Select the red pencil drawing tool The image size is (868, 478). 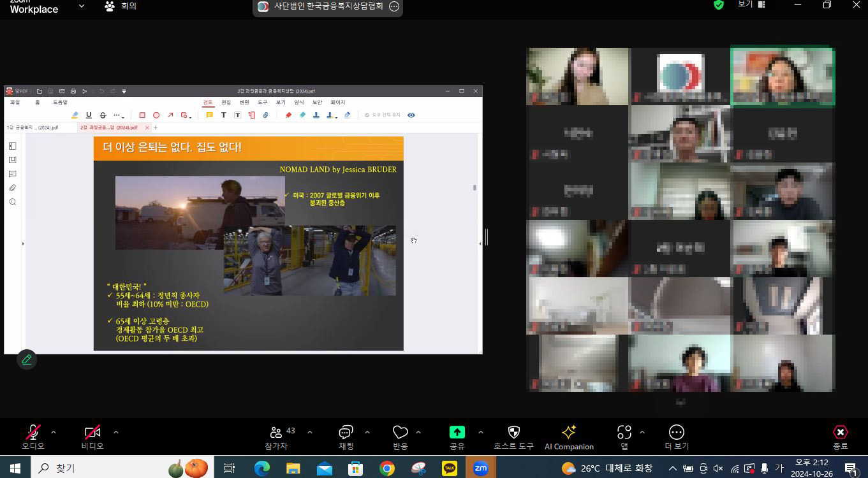[288, 115]
